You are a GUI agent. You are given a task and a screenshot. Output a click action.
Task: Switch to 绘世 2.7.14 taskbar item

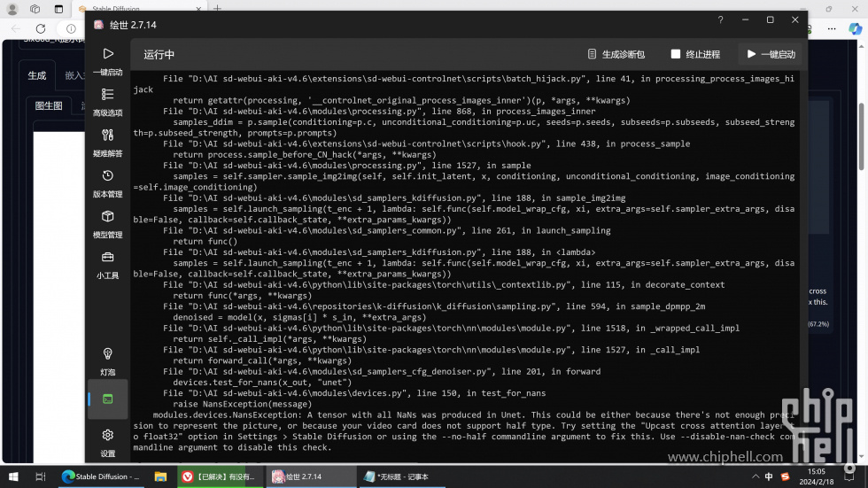(311, 476)
